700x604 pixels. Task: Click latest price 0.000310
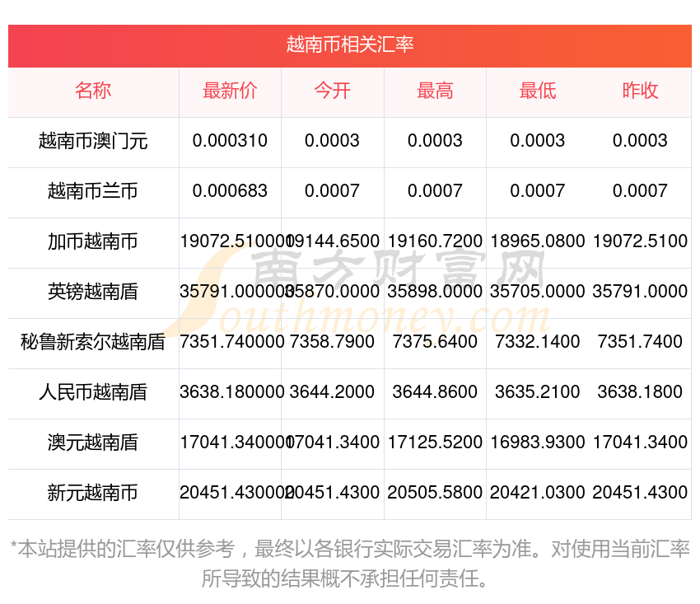click(x=230, y=141)
